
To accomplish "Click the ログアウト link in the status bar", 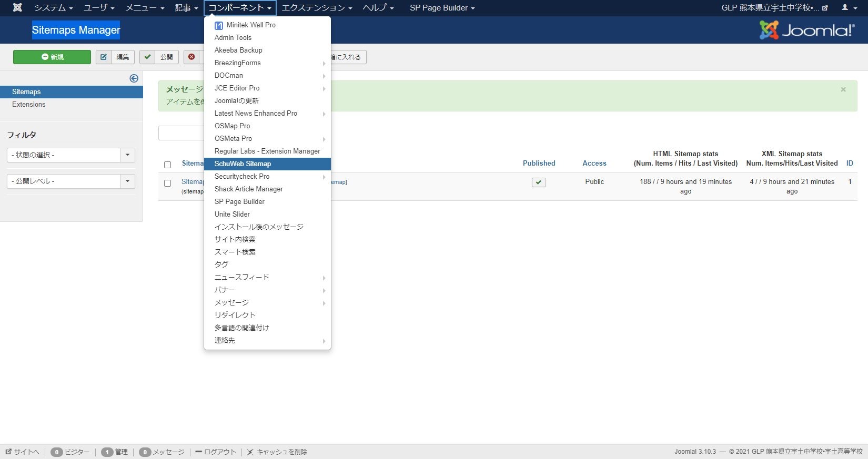I will 216,452.
